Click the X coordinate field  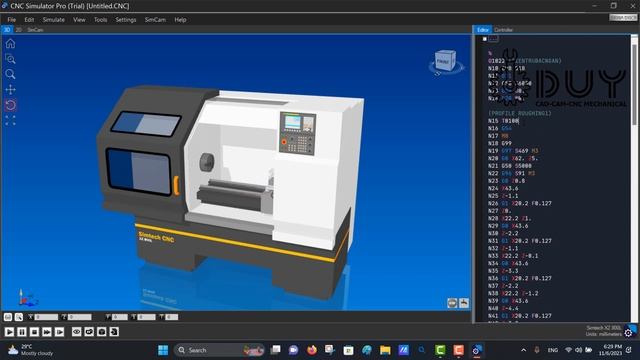[46, 317]
